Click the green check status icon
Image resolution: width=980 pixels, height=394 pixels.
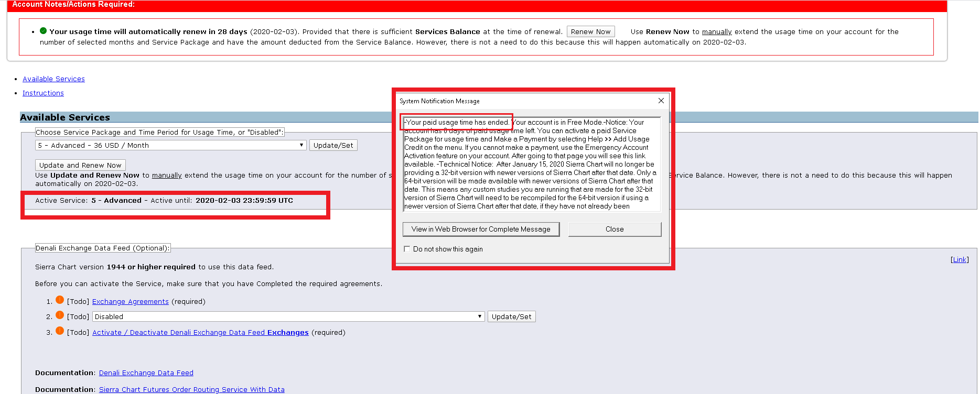[44, 31]
